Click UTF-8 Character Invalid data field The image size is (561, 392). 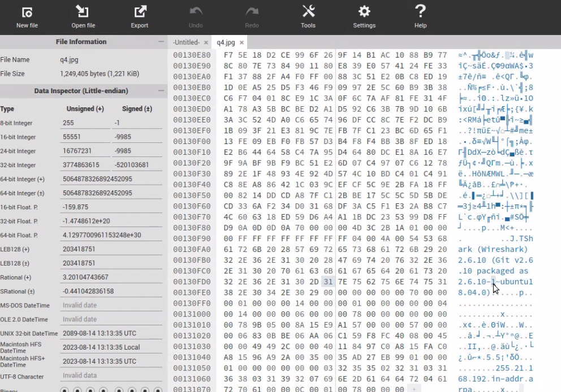pos(111,375)
